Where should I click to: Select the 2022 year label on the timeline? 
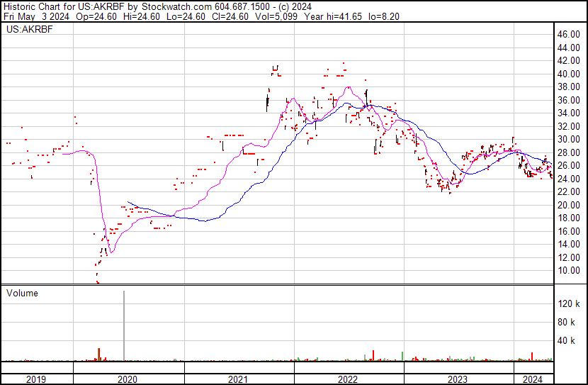click(348, 379)
